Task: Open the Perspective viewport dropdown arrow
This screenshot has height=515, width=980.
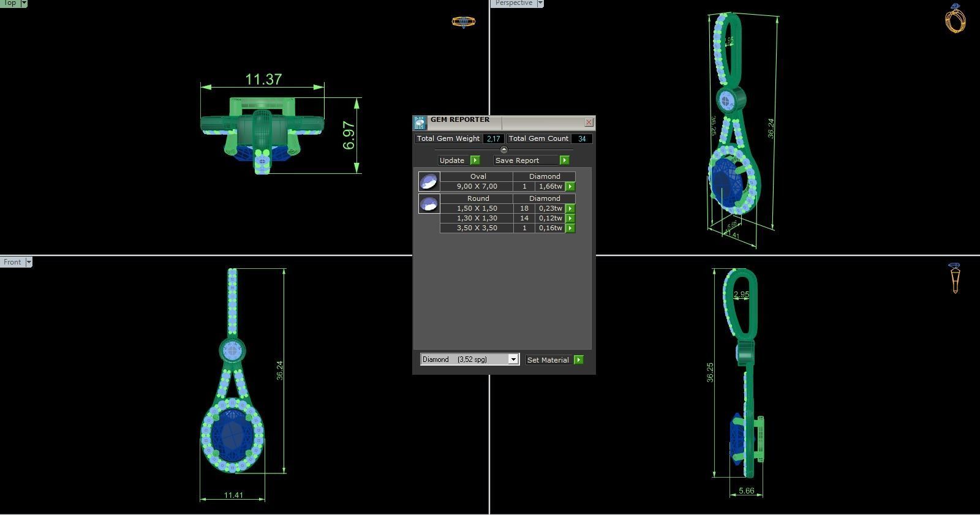Action: 540,3
